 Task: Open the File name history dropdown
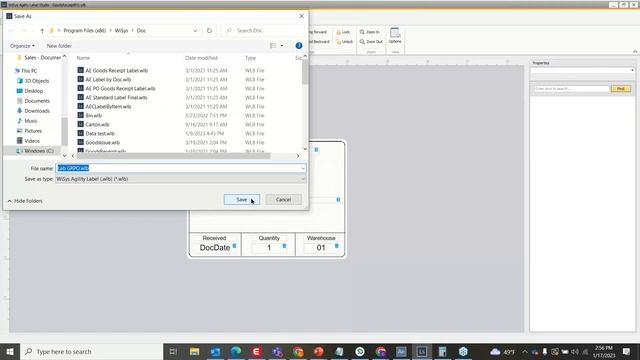click(303, 168)
